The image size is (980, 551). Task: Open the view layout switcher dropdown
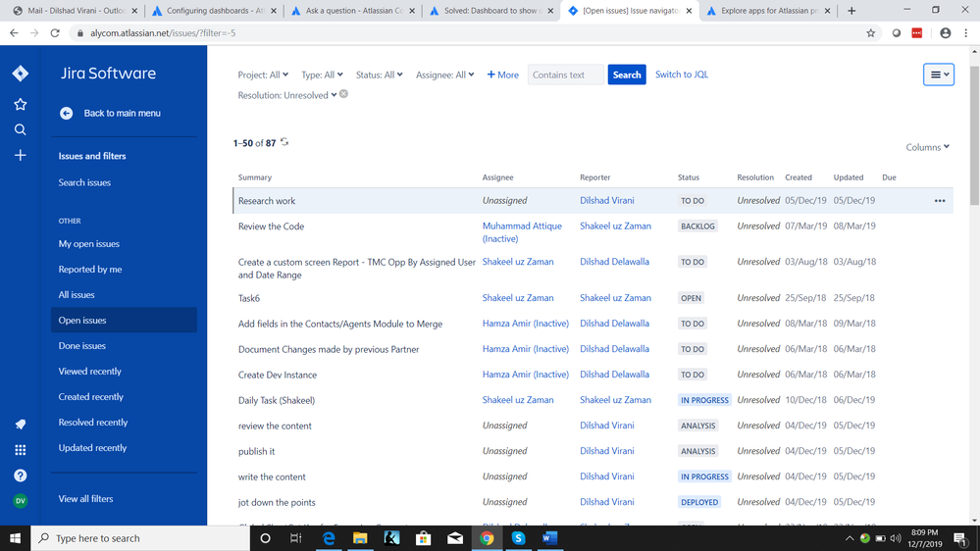coord(938,75)
